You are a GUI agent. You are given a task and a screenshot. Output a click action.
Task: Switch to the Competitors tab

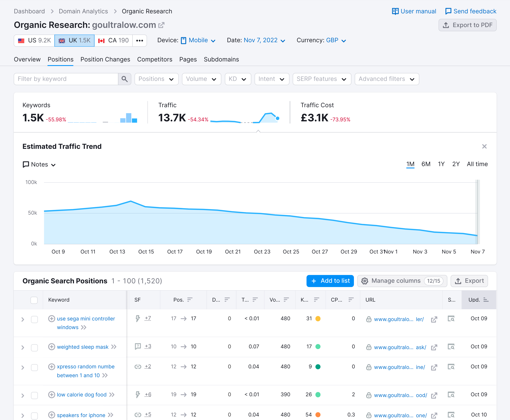click(154, 59)
